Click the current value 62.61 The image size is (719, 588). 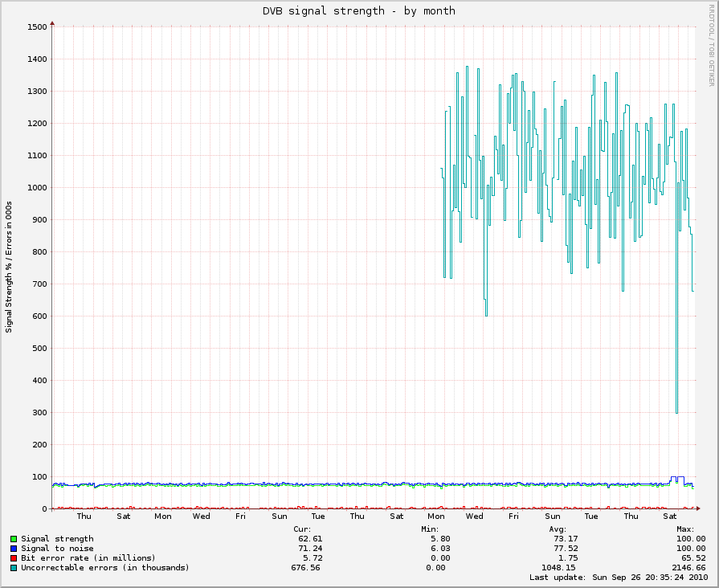point(310,538)
